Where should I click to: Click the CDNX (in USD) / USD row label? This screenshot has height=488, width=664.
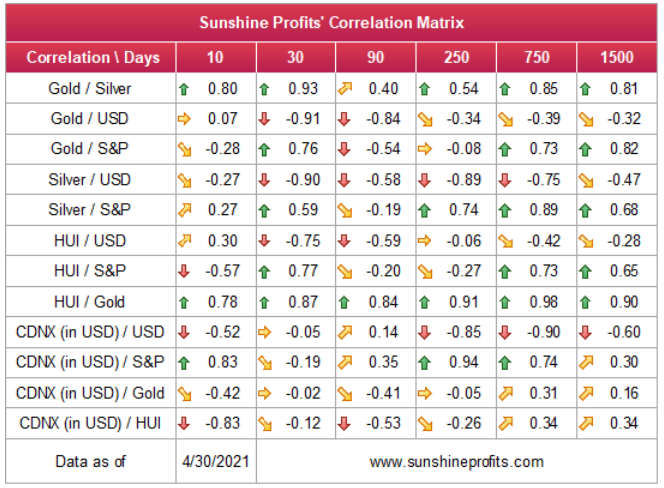[90, 332]
